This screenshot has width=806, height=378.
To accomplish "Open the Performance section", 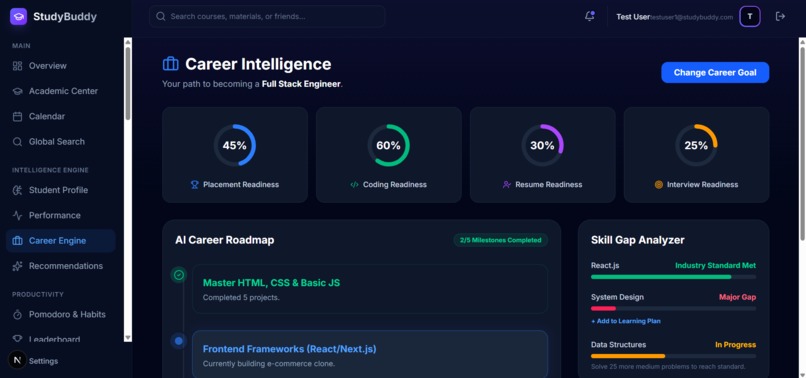I will (x=61, y=215).
